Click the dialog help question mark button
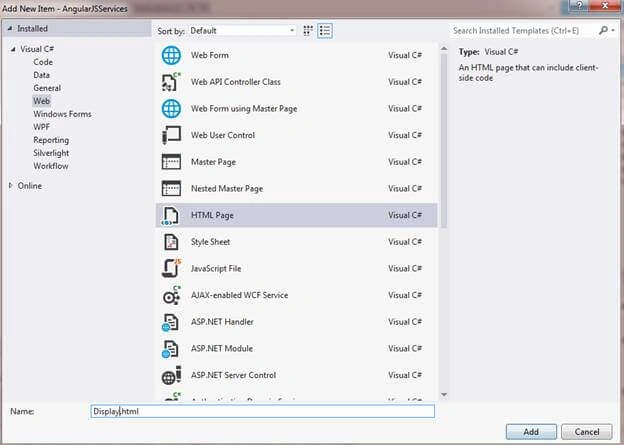The width and height of the screenshot is (624, 445). tap(579, 6)
